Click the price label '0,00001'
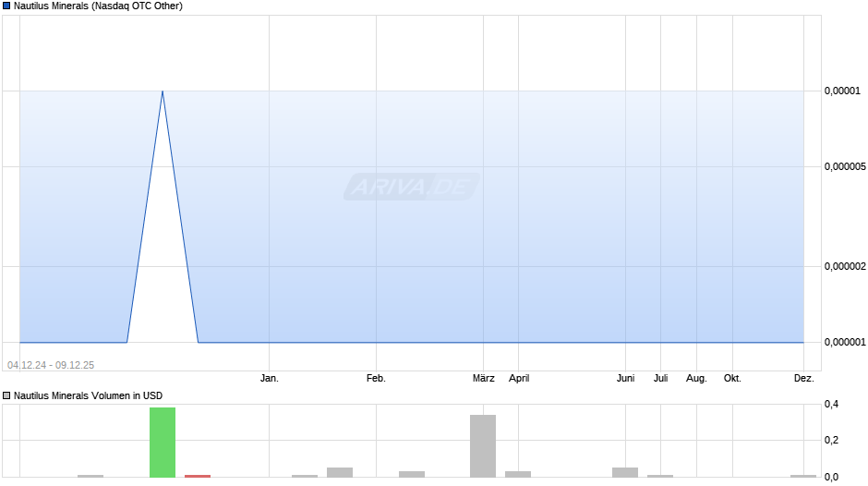 click(842, 91)
